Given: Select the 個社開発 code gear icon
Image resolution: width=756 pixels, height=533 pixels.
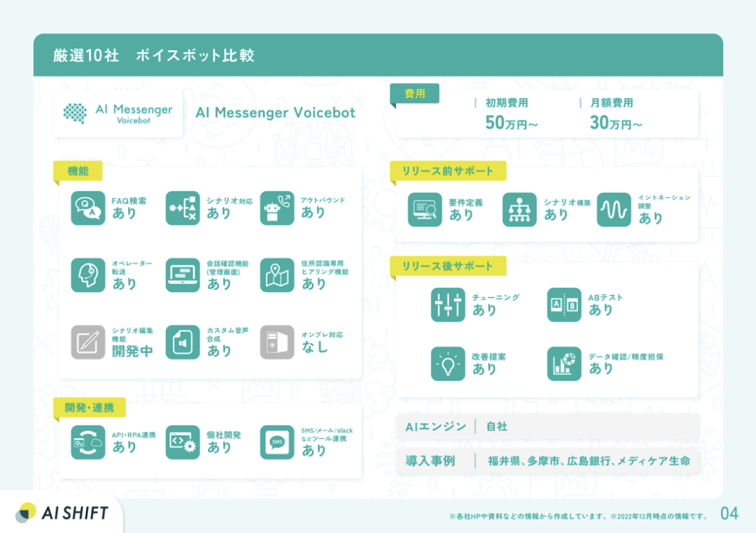Looking at the screenshot, I should [x=182, y=442].
